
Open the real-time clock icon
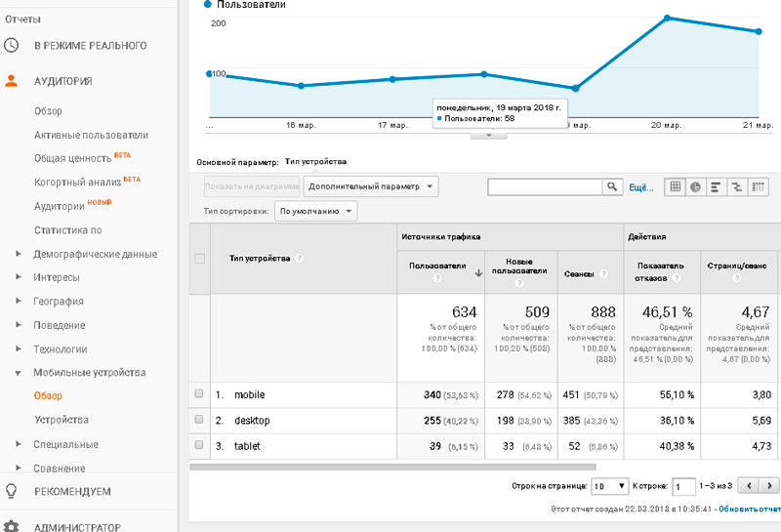[x=11, y=45]
